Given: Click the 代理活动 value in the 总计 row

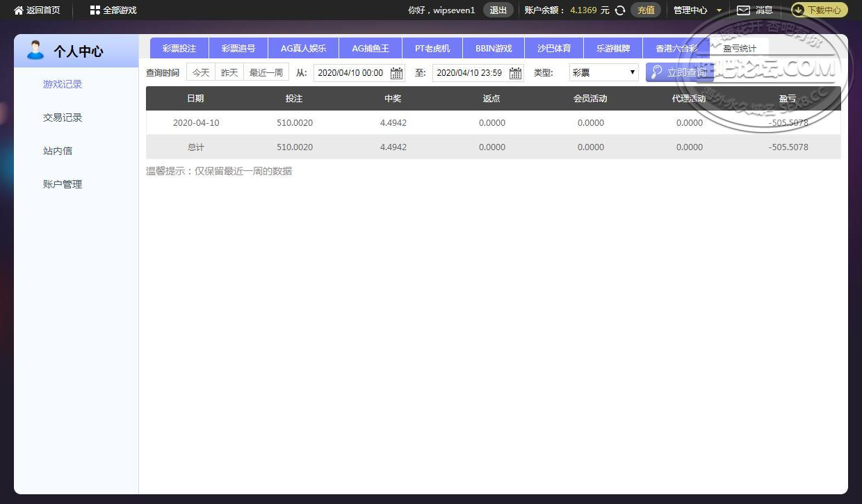Looking at the screenshot, I should point(690,147).
